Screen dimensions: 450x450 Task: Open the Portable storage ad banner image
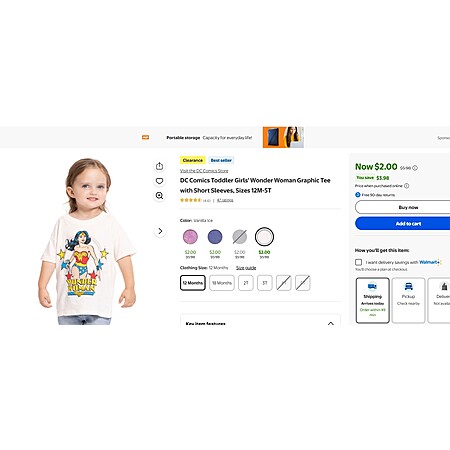(x=283, y=137)
